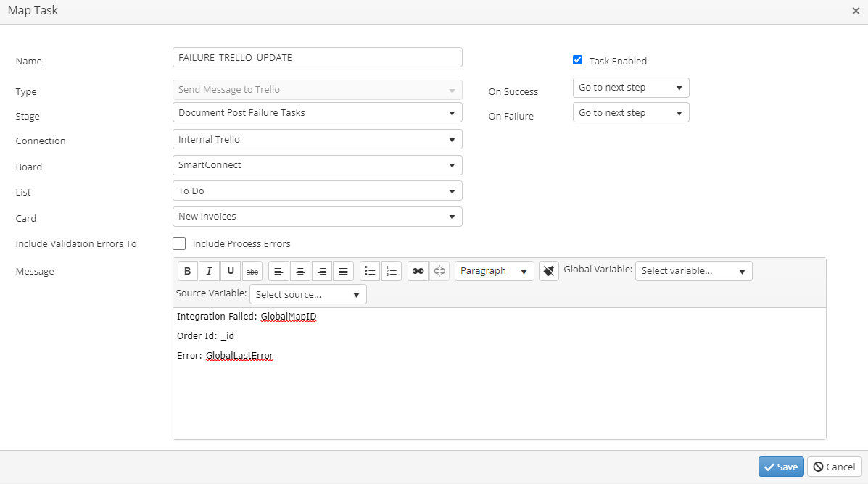Image resolution: width=868 pixels, height=484 pixels.
Task: Click GlobalMapID text in message
Action: [289, 317]
